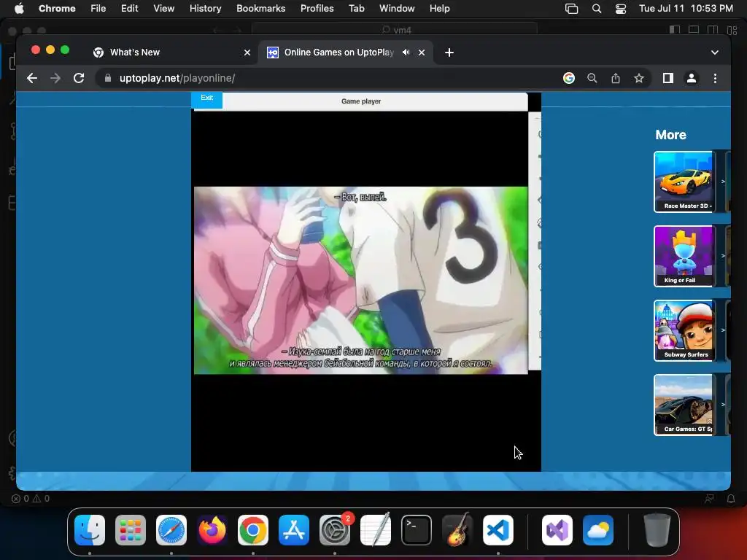Open App Store from the Dock
Screen dimensions: 747x560
coord(294,530)
